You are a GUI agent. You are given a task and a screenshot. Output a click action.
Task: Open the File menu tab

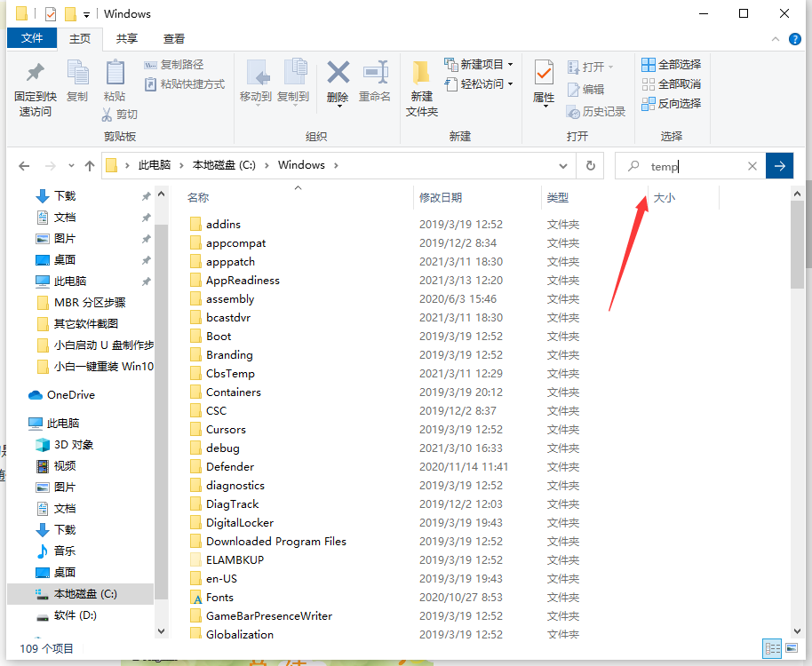coord(32,38)
